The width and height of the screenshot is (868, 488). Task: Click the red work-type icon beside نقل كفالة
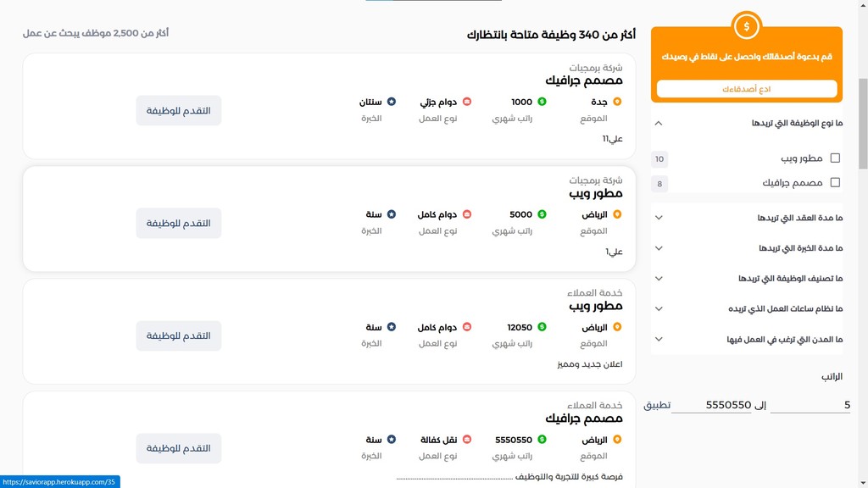467,440
